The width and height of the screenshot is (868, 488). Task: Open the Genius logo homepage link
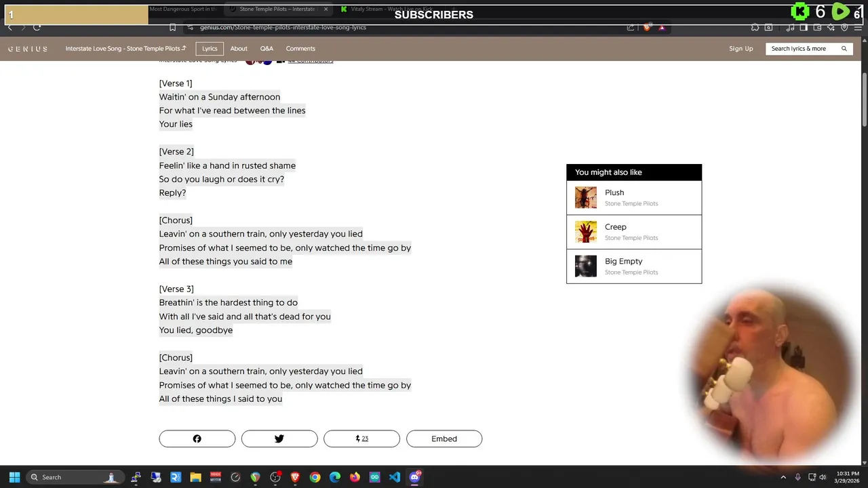(28, 49)
